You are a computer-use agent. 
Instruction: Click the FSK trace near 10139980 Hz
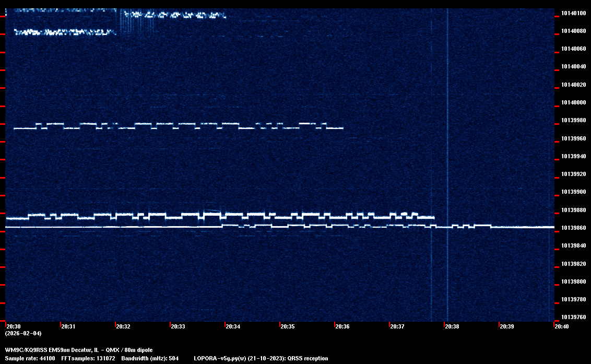(x=178, y=126)
